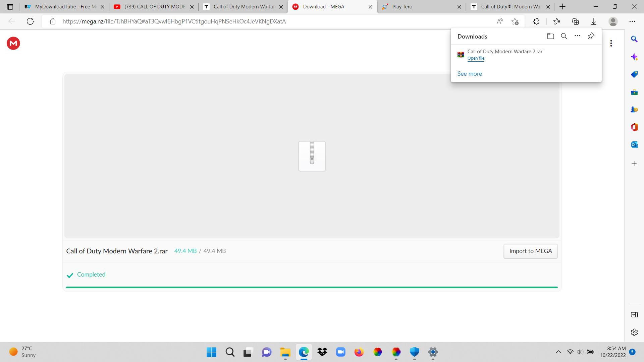Open Downloads panel more options ellipsis
644x362 pixels.
(x=577, y=36)
